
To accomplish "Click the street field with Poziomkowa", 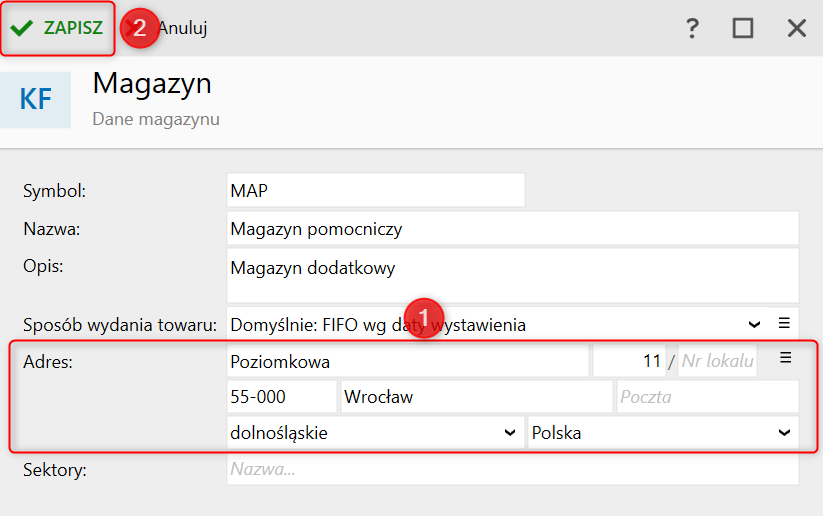I will click(x=407, y=361).
